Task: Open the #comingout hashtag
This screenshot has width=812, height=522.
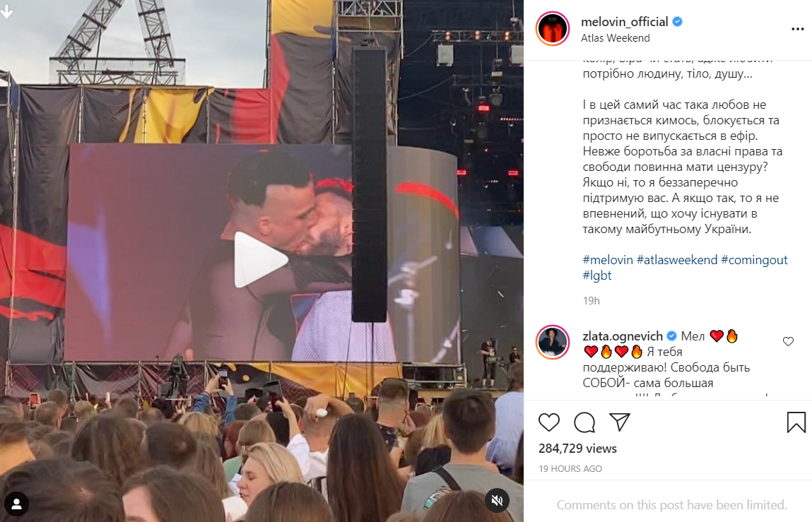Action: [x=754, y=260]
